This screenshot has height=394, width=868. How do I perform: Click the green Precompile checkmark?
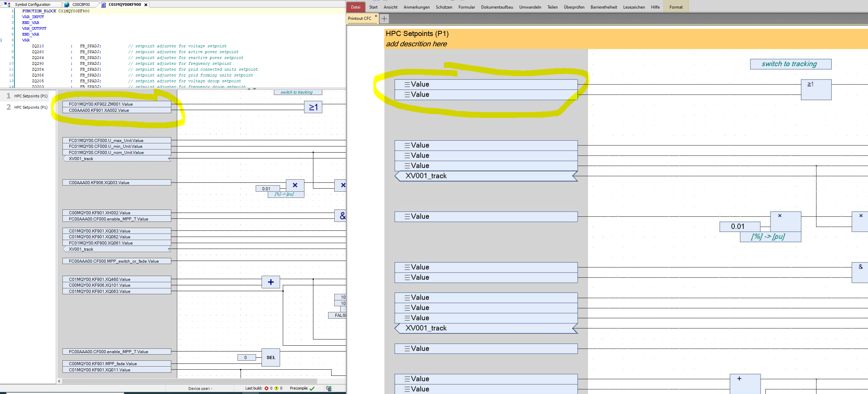coord(312,389)
